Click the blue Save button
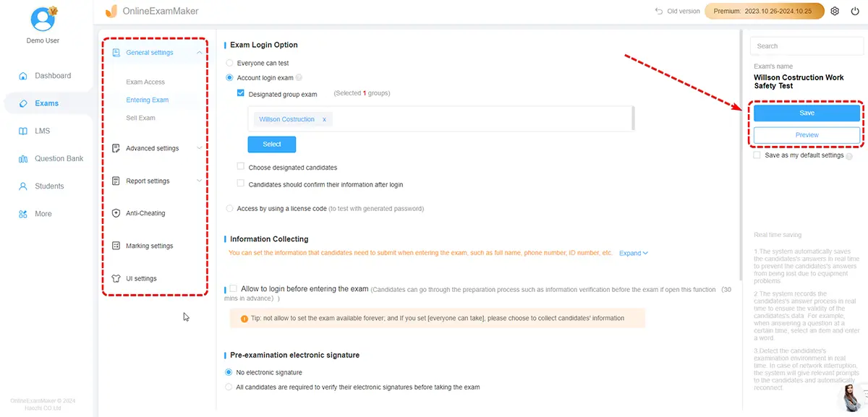Screen dimensions: 868x417 [807, 113]
